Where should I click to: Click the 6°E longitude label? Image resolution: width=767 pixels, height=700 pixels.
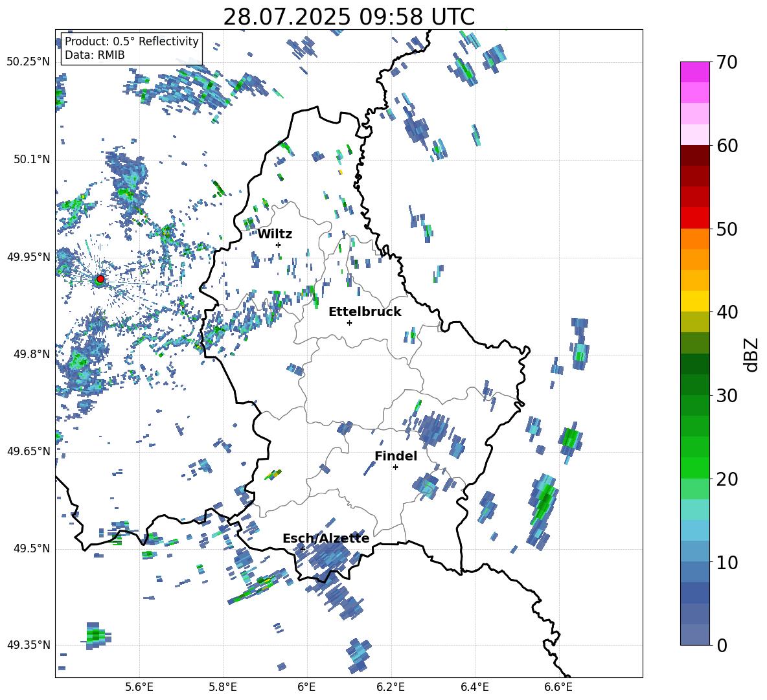[306, 687]
